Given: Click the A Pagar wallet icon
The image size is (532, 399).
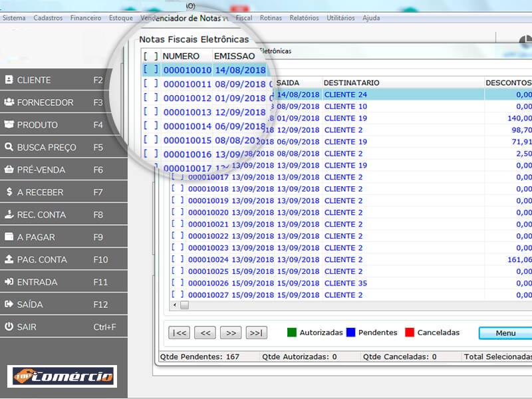Looking at the screenshot, I should click(9, 237).
